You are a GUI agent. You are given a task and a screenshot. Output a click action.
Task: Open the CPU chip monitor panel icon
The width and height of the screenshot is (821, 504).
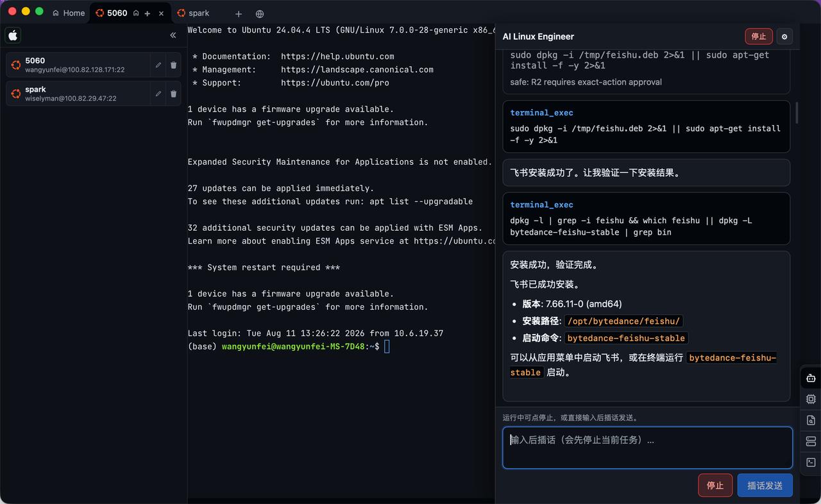click(x=811, y=399)
